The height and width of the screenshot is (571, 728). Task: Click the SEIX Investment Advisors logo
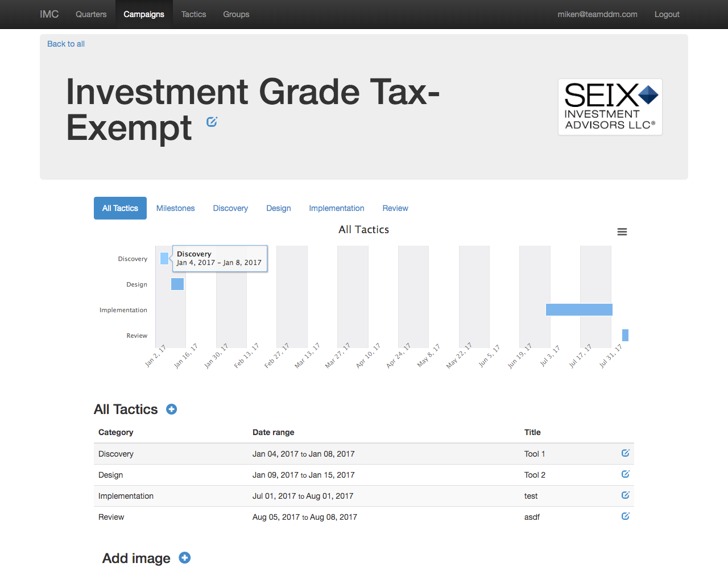click(x=610, y=107)
